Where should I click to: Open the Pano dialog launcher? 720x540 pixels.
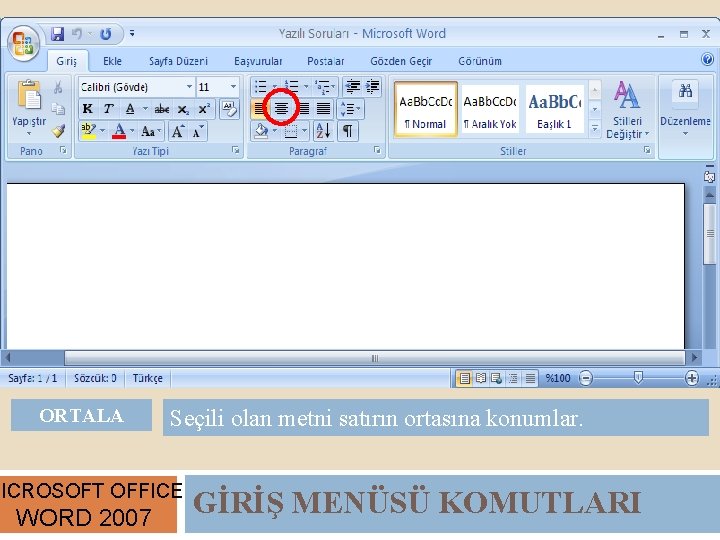click(x=63, y=150)
